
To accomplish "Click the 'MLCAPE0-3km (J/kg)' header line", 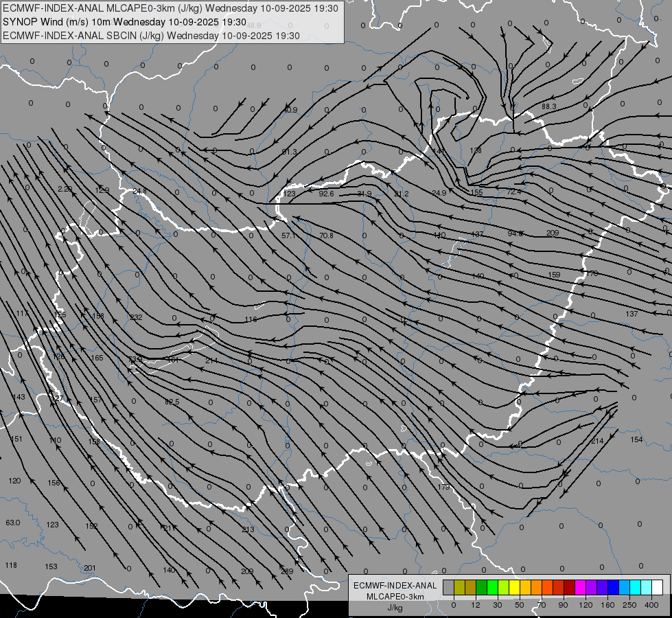I will 170,8.
